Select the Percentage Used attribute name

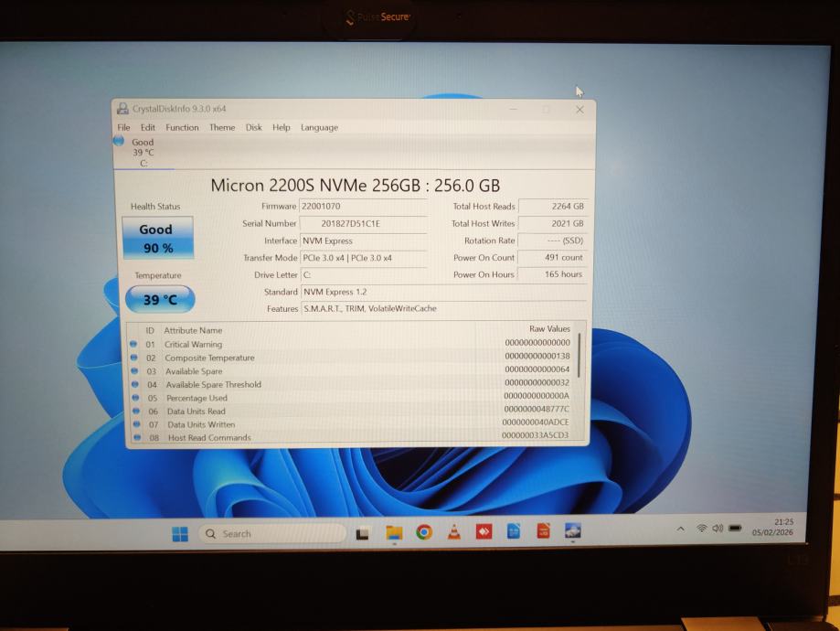click(x=197, y=398)
